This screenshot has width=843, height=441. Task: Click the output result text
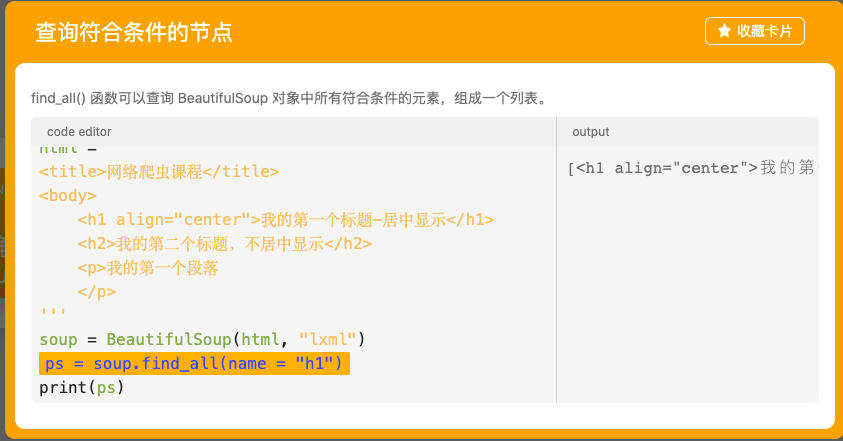[x=690, y=167]
